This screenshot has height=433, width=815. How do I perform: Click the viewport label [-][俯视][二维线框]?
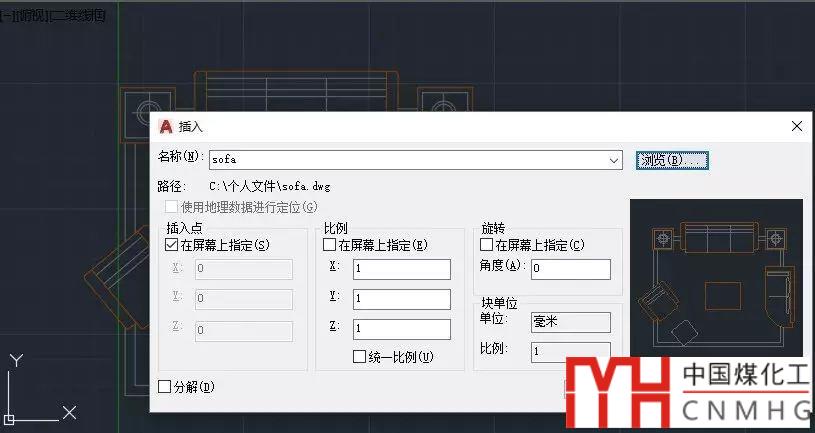point(53,16)
